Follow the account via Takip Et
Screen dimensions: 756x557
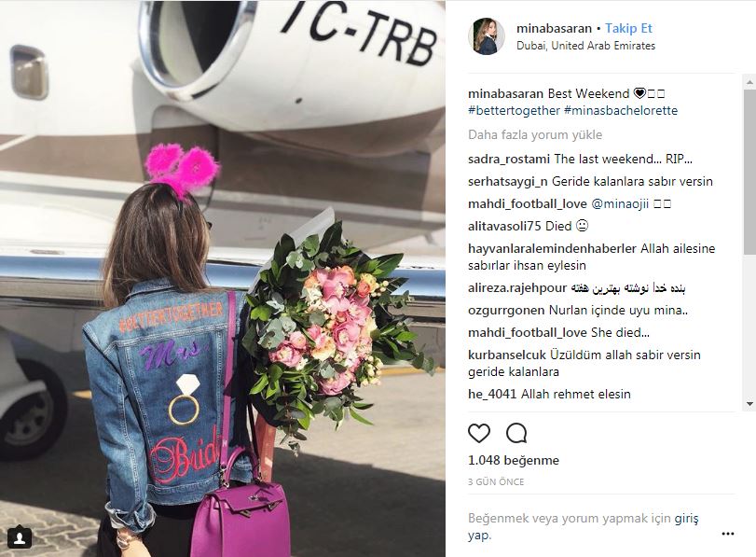pos(628,29)
